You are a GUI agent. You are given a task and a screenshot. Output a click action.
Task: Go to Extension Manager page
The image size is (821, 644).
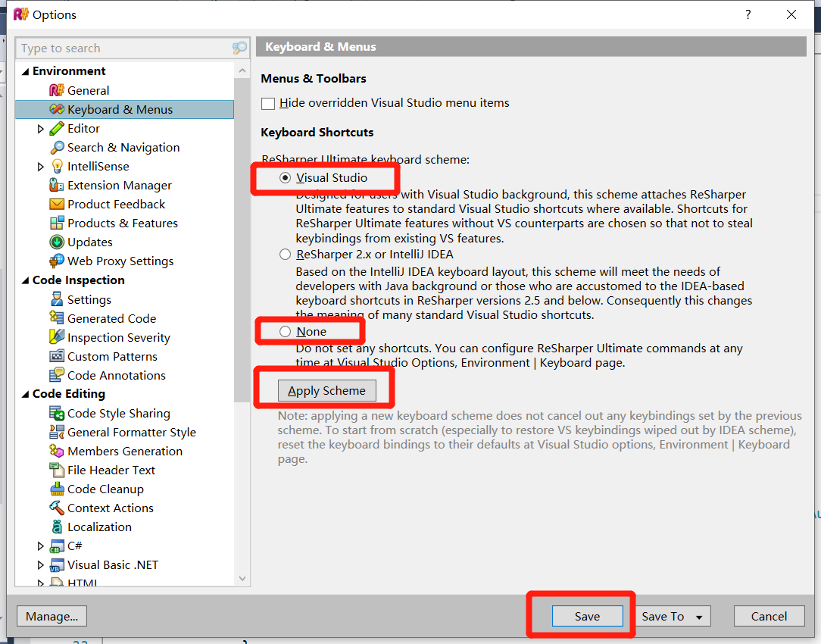[120, 186]
